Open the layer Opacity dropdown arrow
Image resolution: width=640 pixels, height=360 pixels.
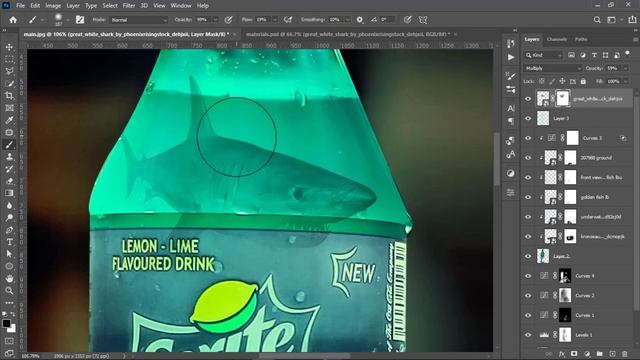tap(625, 68)
